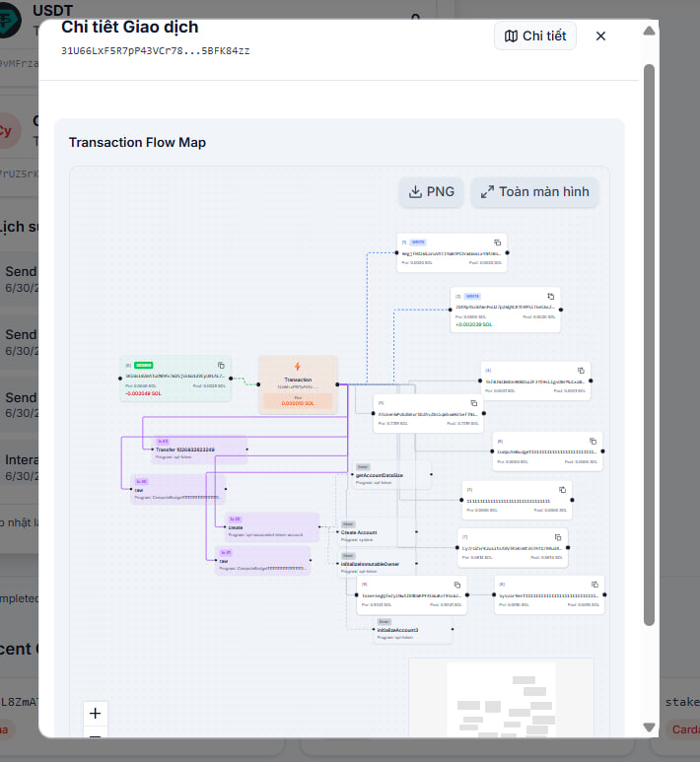This screenshot has width=700, height=762.
Task: Click the -0.002049 SOL balance change
Action: 143,393
